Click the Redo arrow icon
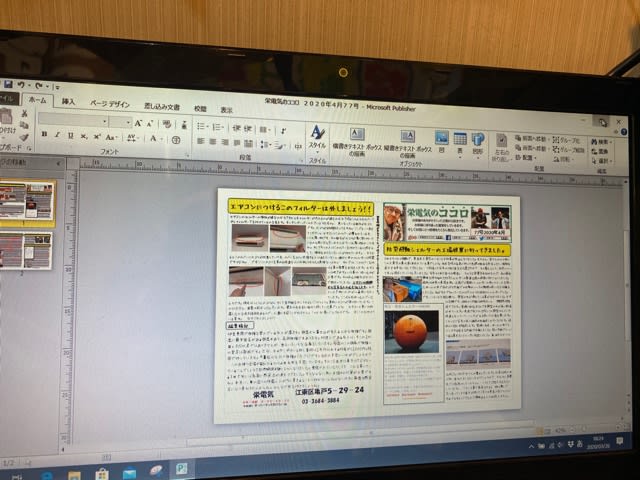640x480 pixels. click(39, 86)
